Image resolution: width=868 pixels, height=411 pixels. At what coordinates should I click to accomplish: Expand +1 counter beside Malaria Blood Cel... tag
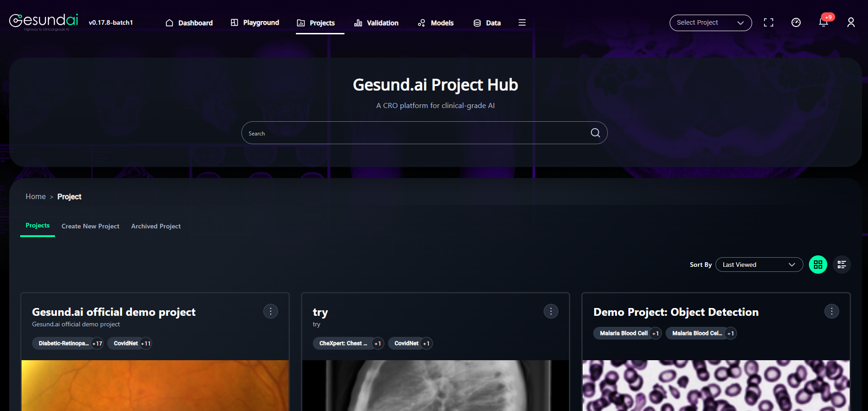(731, 333)
